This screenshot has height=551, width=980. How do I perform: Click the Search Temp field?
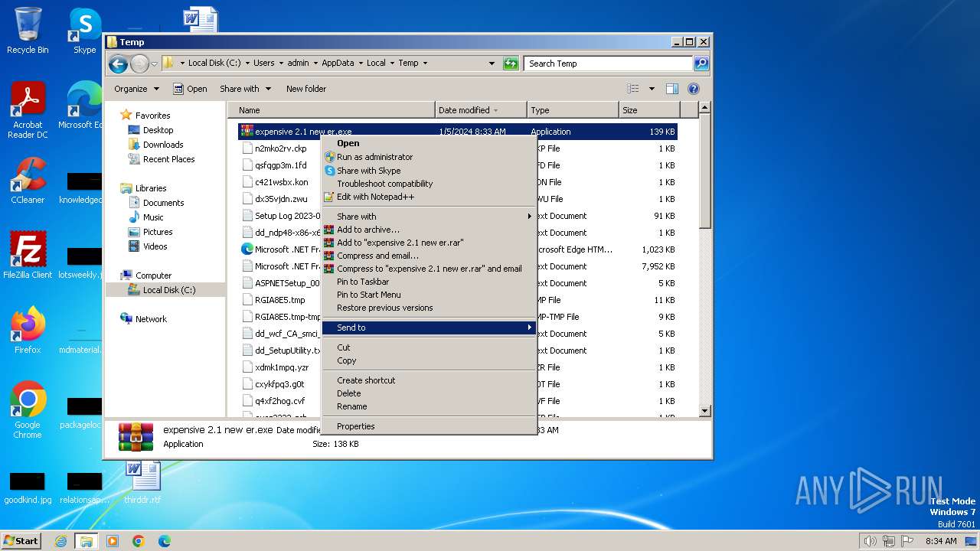[x=609, y=64]
